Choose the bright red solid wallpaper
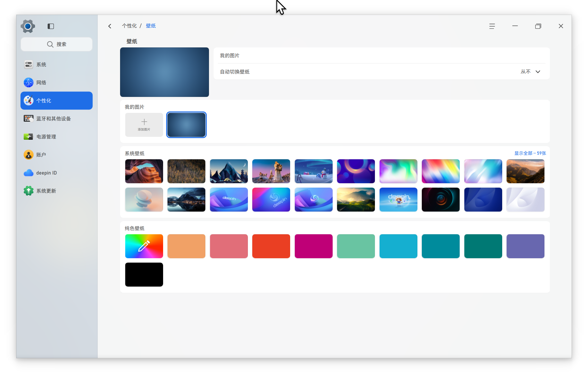The width and height of the screenshot is (588, 376). pyautogui.click(x=271, y=246)
